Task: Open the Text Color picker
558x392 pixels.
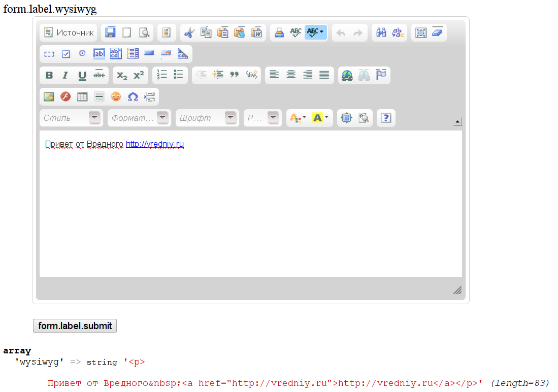Action: 298,118
